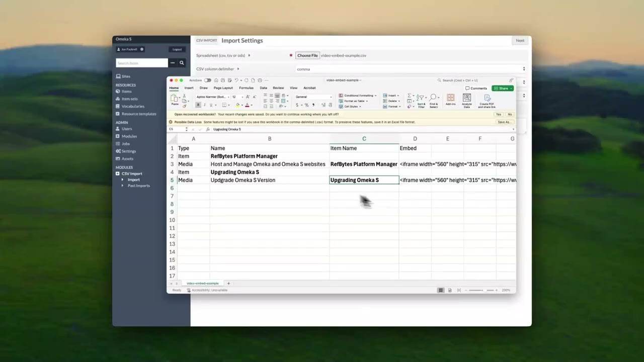The width and height of the screenshot is (644, 362).
Task: Open the View ribbon tab
Action: pyautogui.click(x=293, y=88)
